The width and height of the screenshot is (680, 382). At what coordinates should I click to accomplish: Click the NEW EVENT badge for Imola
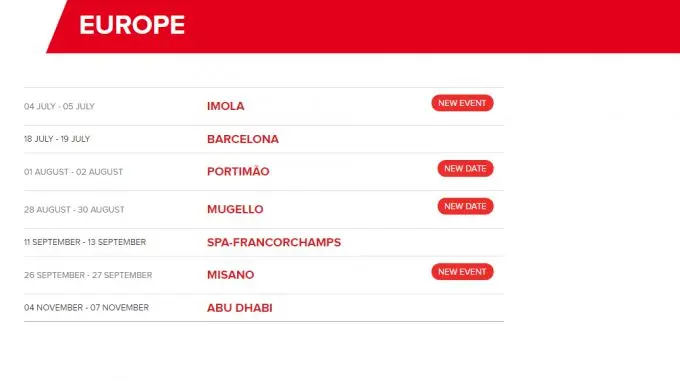(462, 103)
